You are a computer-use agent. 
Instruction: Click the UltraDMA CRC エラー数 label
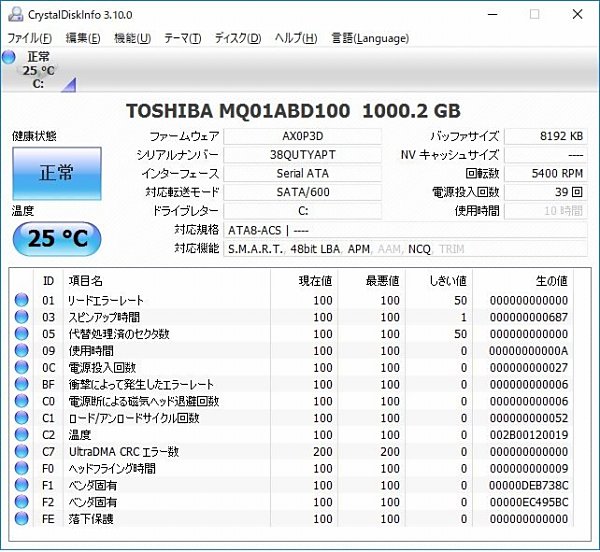(x=124, y=452)
